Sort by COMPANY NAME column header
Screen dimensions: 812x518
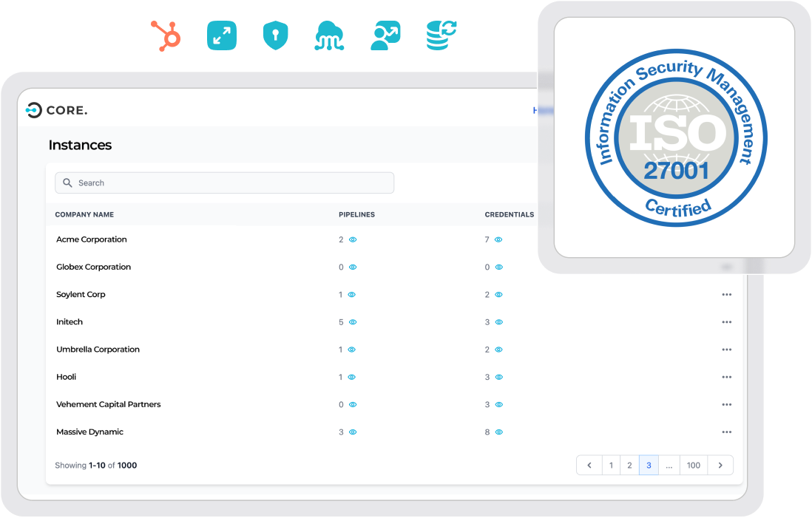click(84, 214)
